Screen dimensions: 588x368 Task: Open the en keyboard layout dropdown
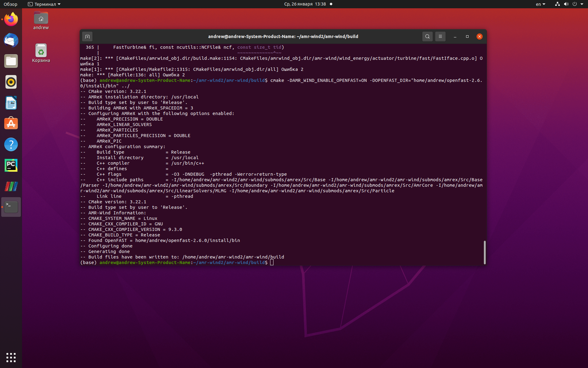(540, 4)
